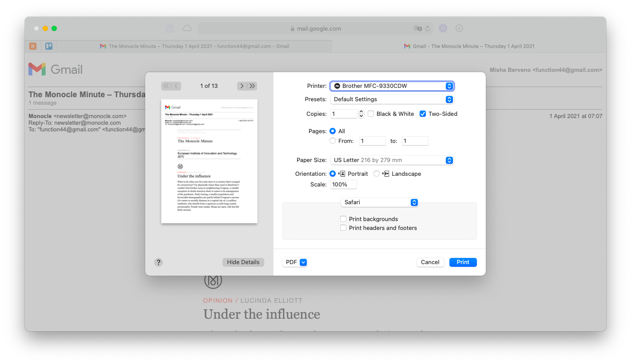631x364 pixels.
Task: Click the translate icon in the address bar
Action: (x=418, y=28)
